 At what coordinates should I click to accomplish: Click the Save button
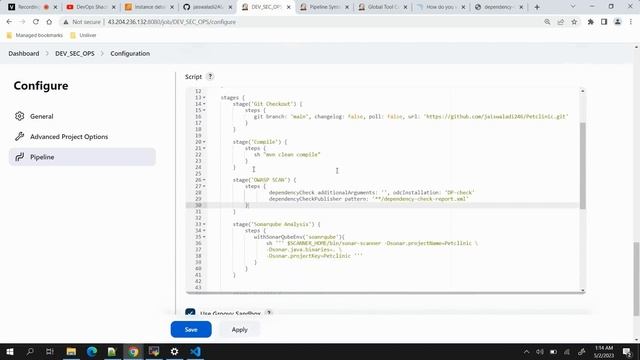(x=191, y=329)
